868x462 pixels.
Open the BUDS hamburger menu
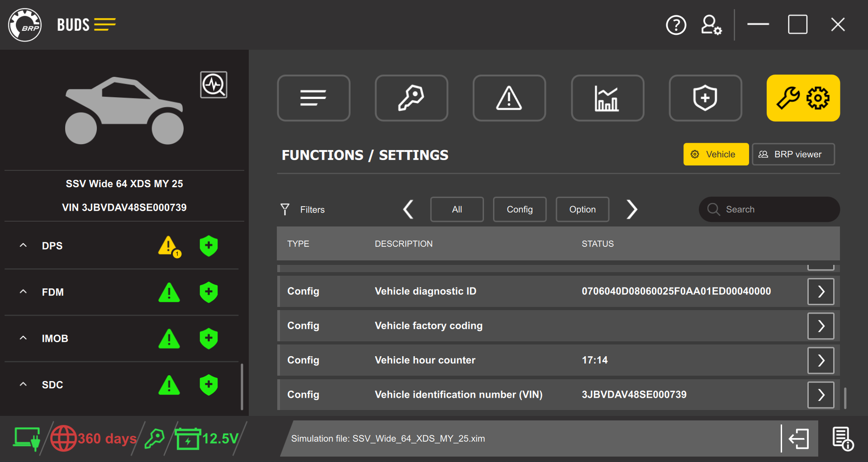click(x=105, y=24)
